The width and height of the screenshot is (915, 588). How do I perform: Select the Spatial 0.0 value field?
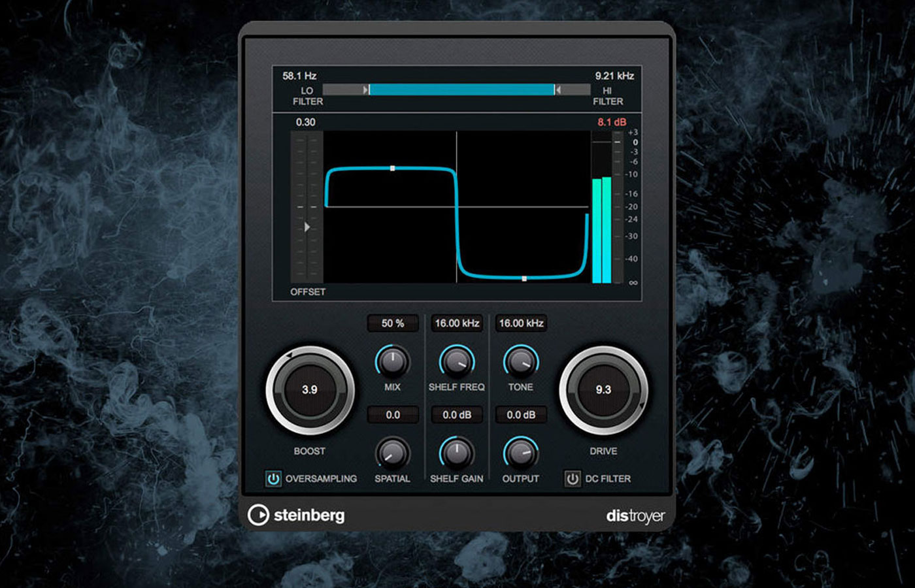point(393,415)
